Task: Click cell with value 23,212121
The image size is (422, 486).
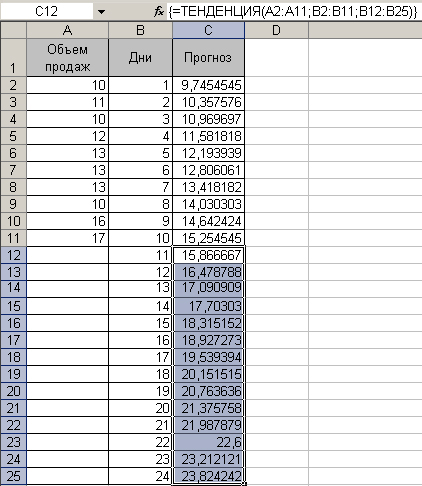Action: (208, 459)
